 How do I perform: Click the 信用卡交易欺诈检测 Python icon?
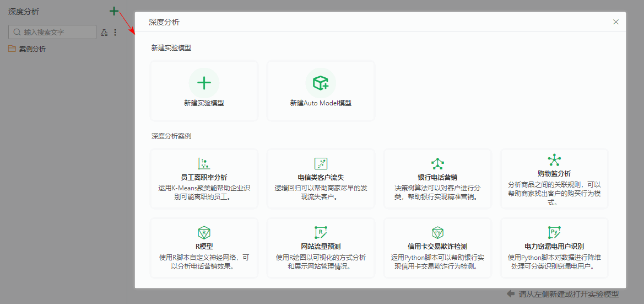437,232
